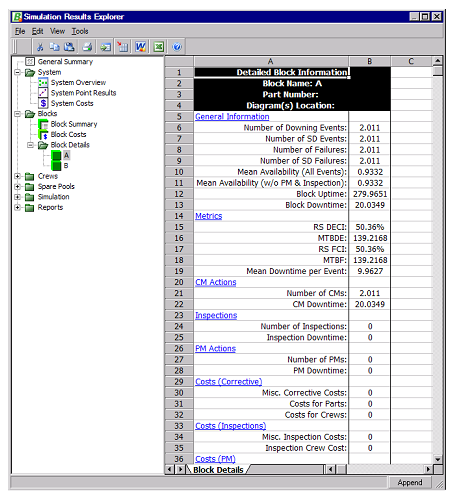Image resolution: width=456 pixels, height=502 pixels.
Task: Click the delete-sheet icon with red mark
Action: coord(123,47)
